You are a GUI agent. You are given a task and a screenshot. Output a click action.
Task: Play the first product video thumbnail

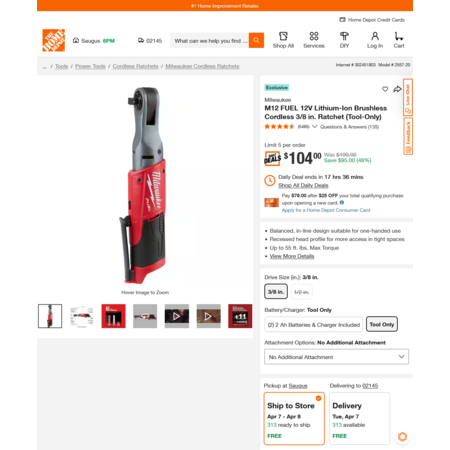(x=177, y=316)
